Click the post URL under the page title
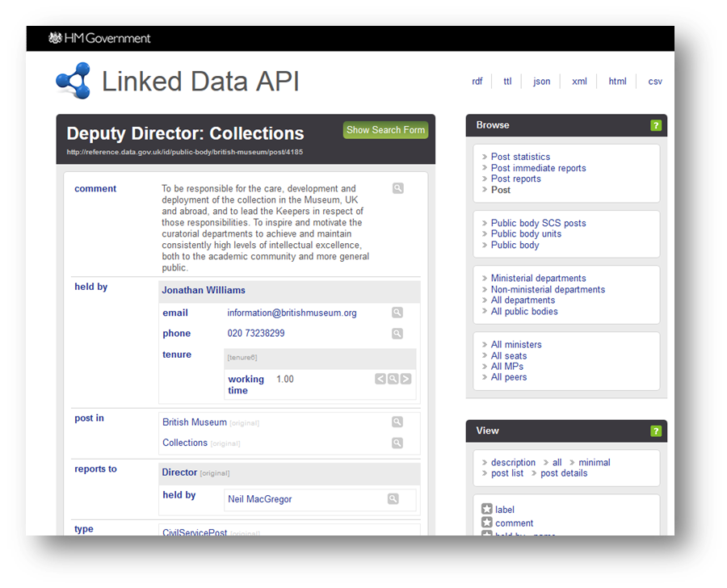Screen dimensions: 727x588 pyautogui.click(x=184, y=152)
